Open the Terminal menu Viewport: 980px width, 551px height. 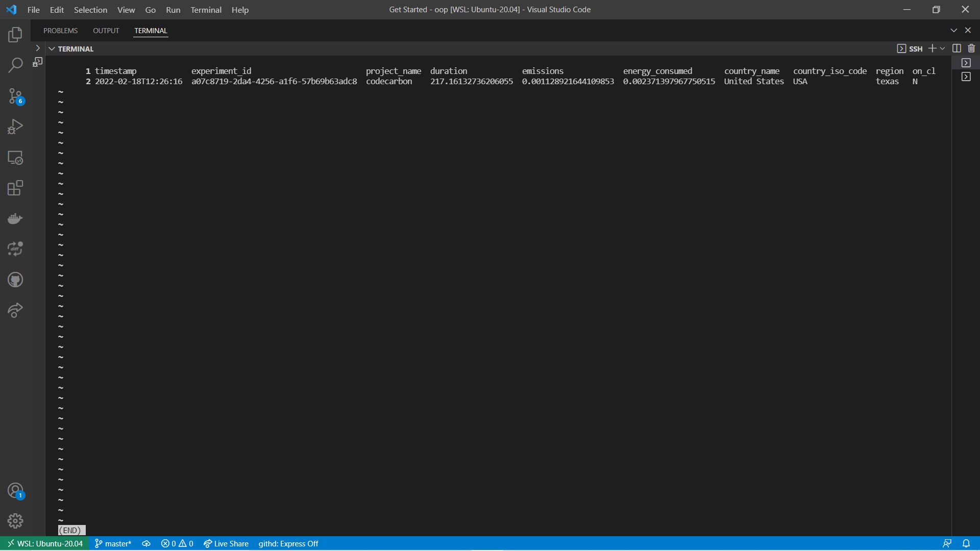pos(206,10)
